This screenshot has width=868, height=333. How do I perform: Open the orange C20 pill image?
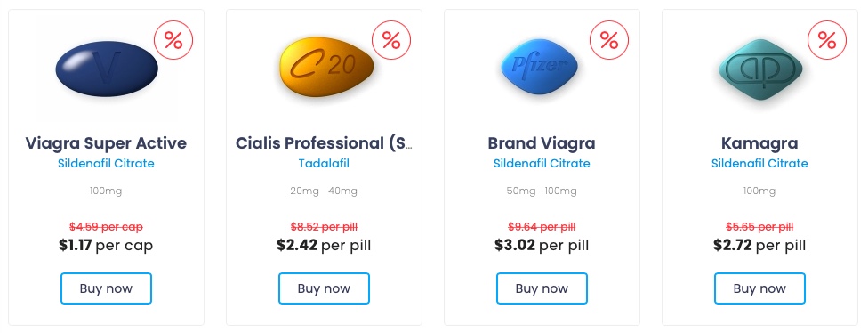326,67
